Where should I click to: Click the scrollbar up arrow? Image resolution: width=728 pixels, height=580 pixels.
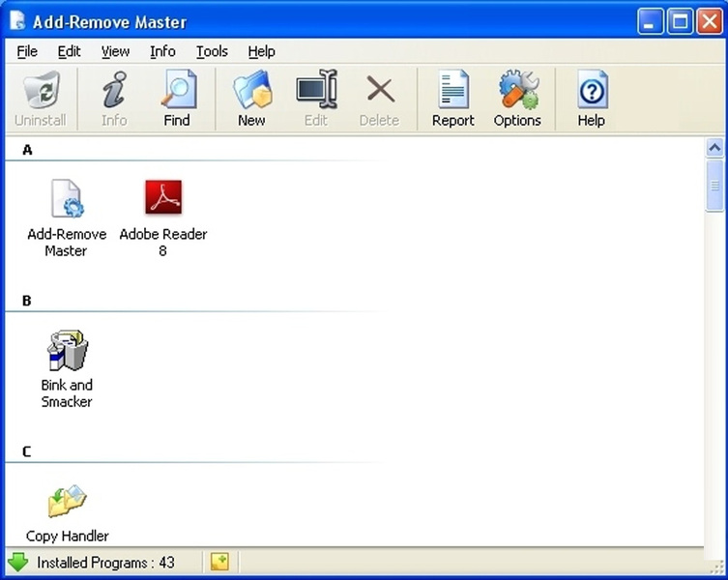tap(714, 148)
